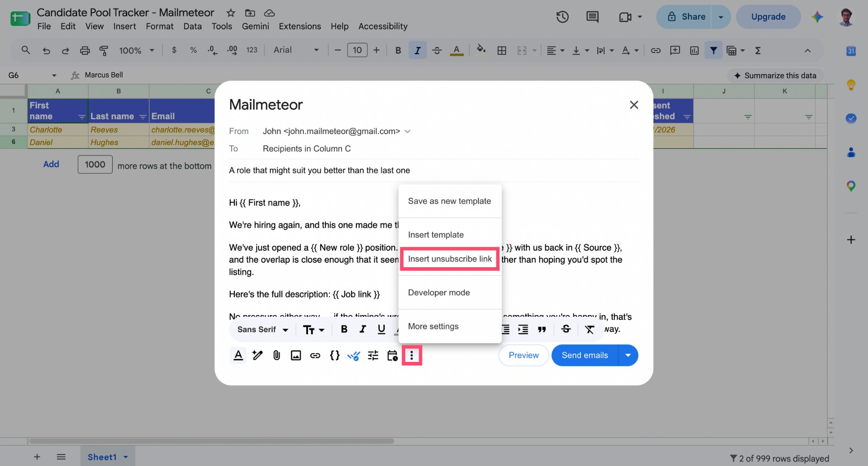This screenshot has width=868, height=466.
Task: Open the text color A icon in Mailmeteor
Action: pyautogui.click(x=238, y=355)
